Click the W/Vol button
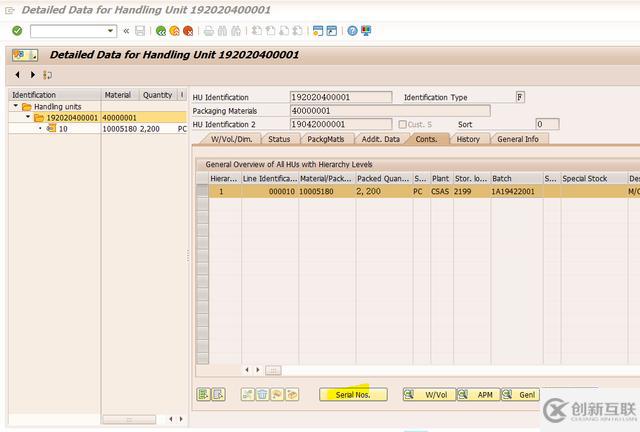640x432 pixels. click(x=429, y=395)
